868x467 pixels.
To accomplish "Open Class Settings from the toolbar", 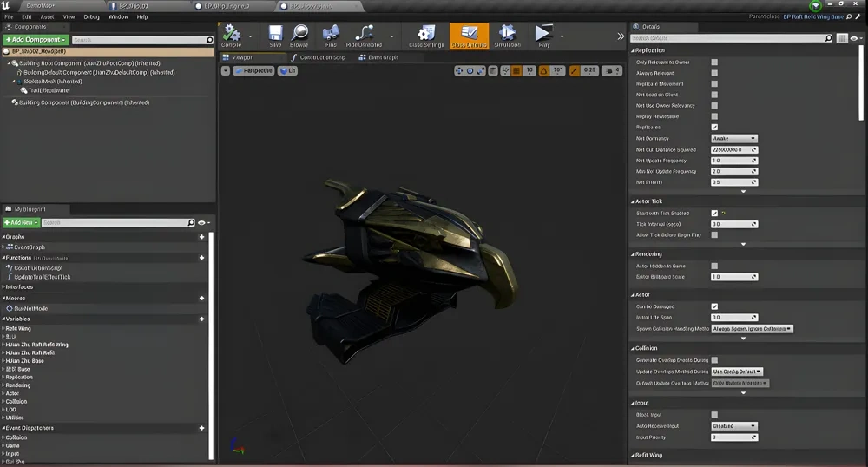I will pos(426,35).
